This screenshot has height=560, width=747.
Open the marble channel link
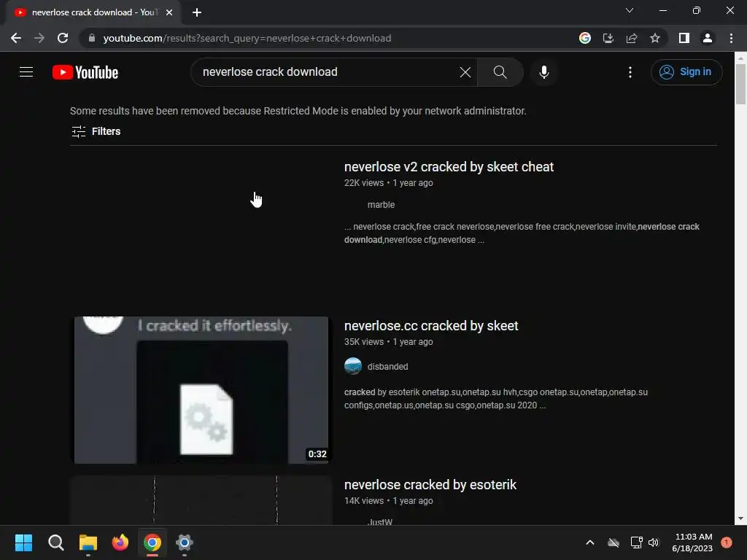click(381, 205)
